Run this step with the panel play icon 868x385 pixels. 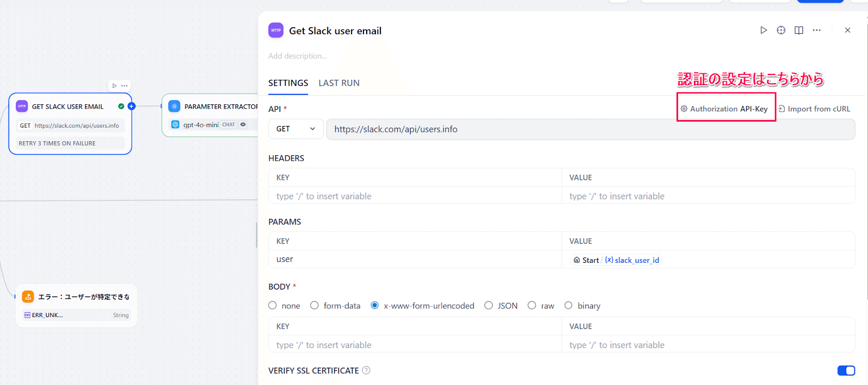[x=763, y=30]
